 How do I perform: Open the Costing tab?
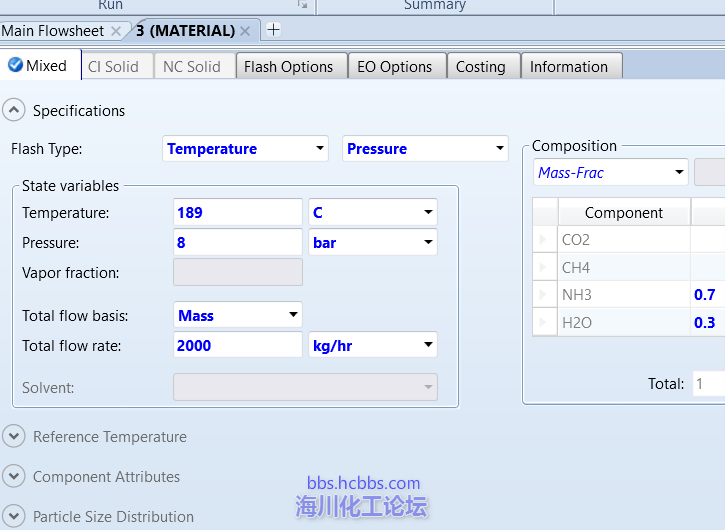click(x=480, y=67)
